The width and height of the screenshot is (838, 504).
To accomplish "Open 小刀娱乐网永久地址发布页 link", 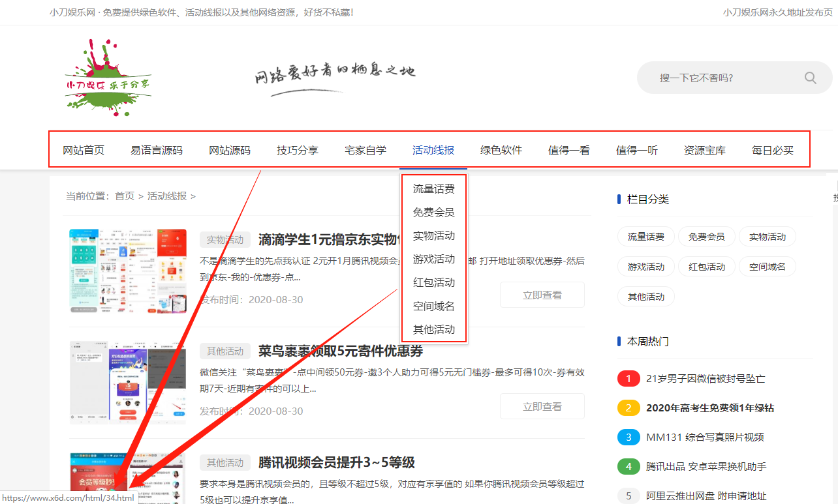I will tap(778, 12).
